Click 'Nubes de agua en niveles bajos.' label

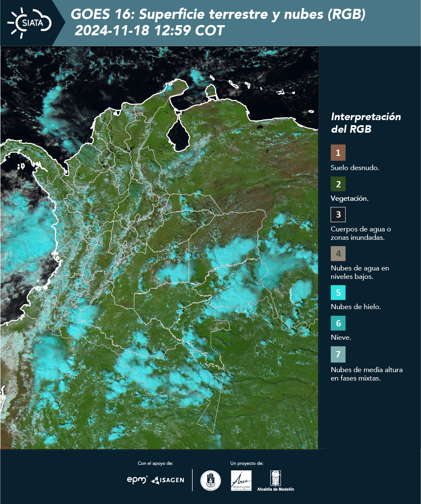[x=360, y=272]
